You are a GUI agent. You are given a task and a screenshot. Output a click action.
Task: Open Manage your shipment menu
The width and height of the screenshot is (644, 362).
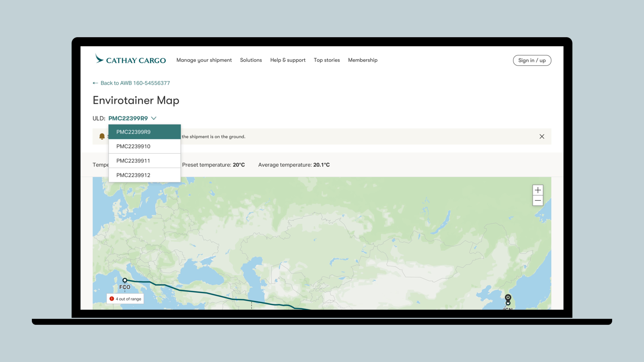point(204,60)
